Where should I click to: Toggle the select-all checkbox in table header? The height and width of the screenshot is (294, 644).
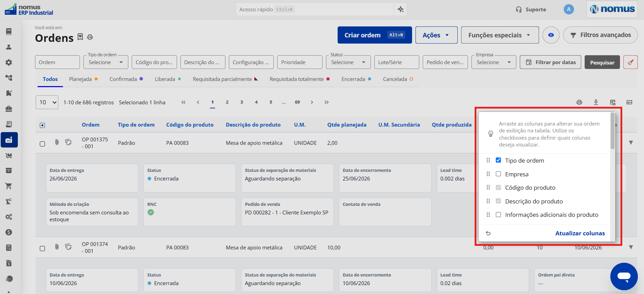(x=42, y=125)
